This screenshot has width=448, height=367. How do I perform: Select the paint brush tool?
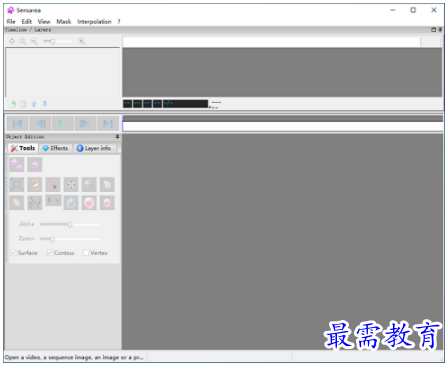pyautogui.click(x=35, y=184)
